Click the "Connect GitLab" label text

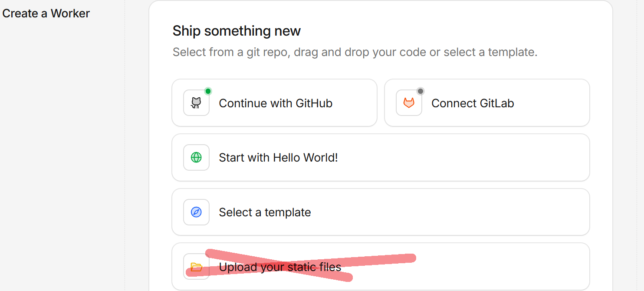coord(473,103)
